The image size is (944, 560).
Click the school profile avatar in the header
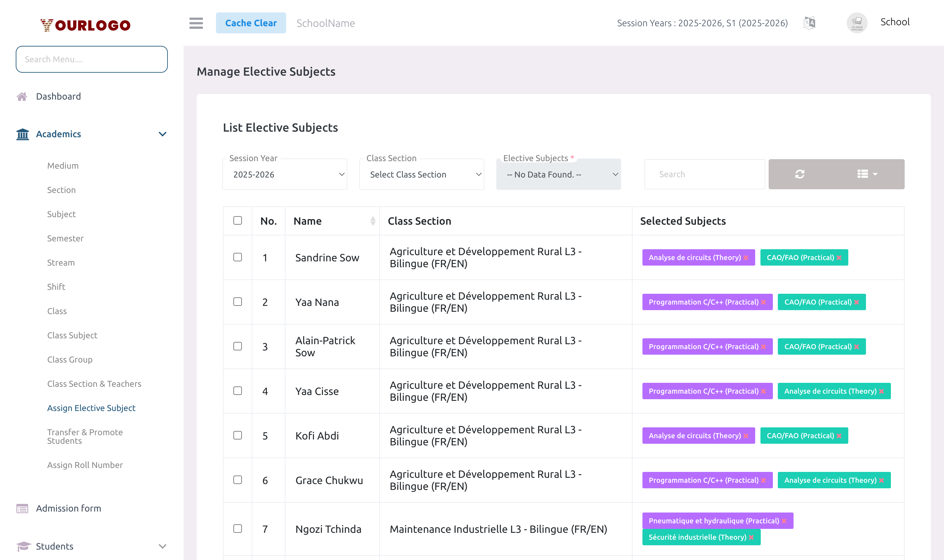pos(857,22)
